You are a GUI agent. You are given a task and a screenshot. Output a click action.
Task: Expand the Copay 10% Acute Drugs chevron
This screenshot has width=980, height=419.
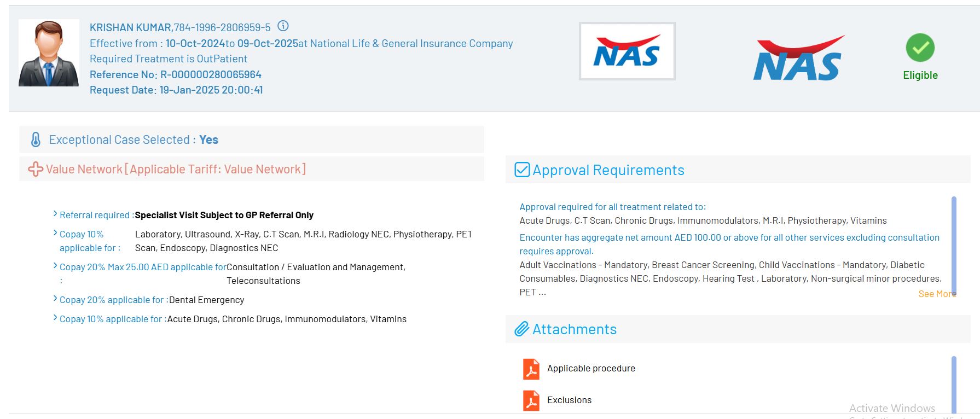(x=55, y=318)
